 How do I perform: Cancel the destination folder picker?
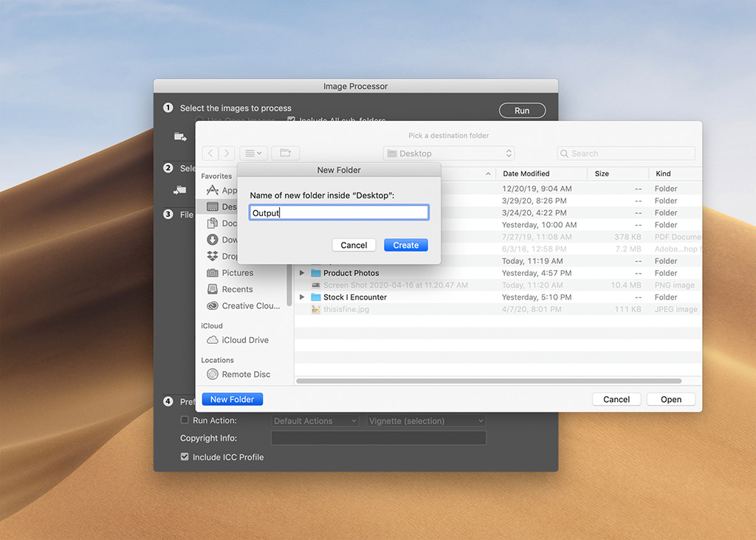click(616, 399)
